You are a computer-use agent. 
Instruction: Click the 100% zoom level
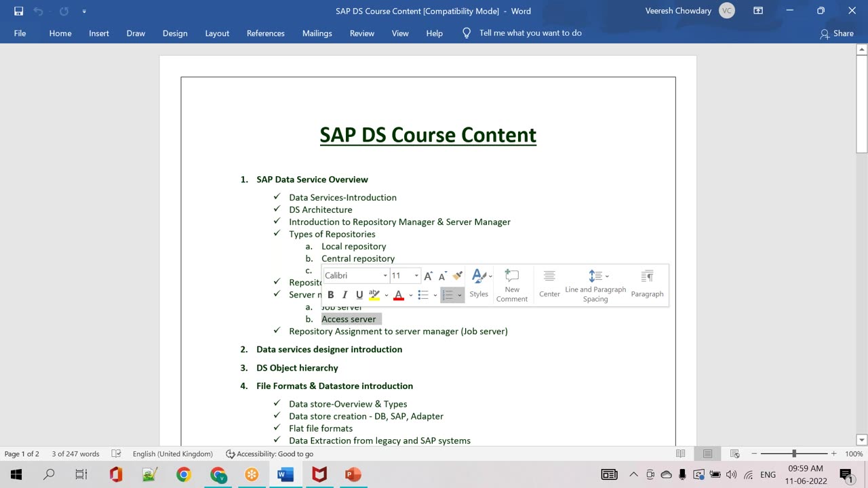pyautogui.click(x=854, y=454)
